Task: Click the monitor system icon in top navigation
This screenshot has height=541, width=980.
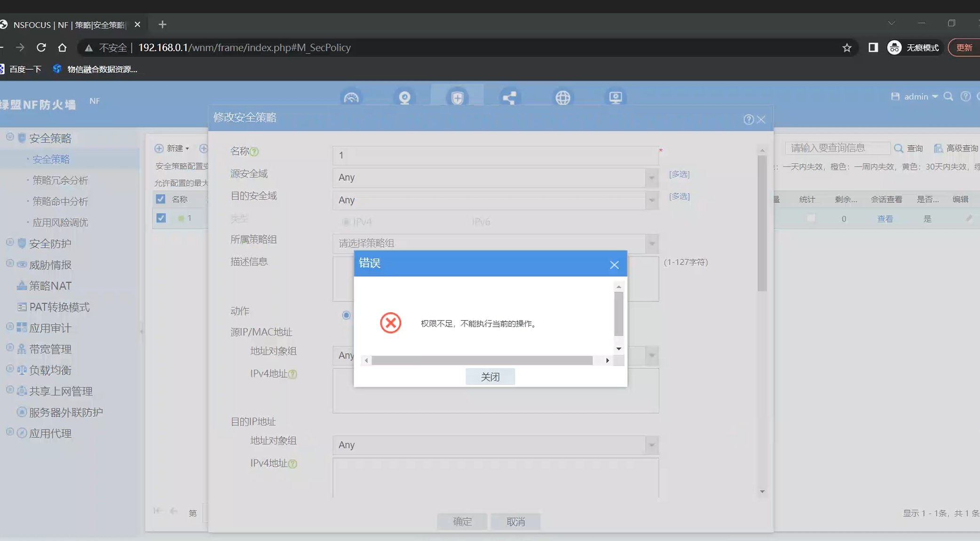Action: tap(616, 98)
